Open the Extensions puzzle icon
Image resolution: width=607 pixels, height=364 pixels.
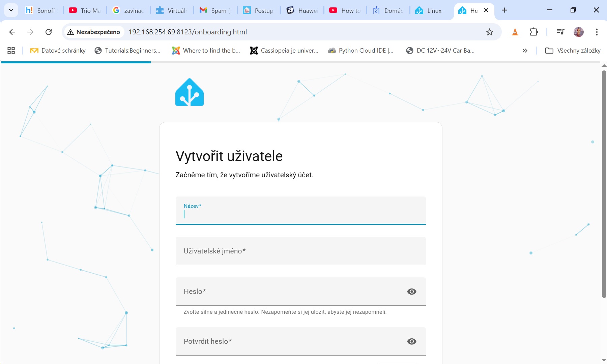point(533,32)
